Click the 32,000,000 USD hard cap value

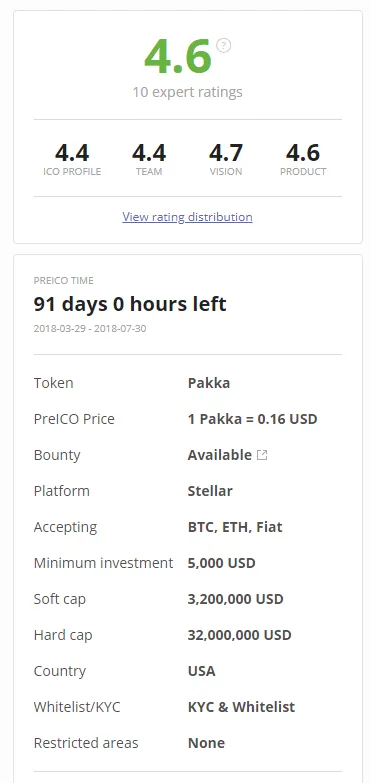pyautogui.click(x=240, y=635)
